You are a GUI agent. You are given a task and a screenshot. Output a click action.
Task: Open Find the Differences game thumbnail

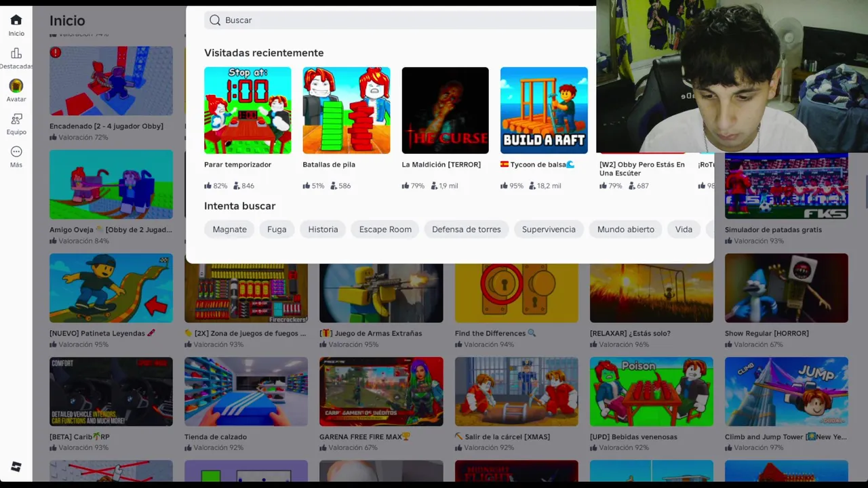point(517,293)
